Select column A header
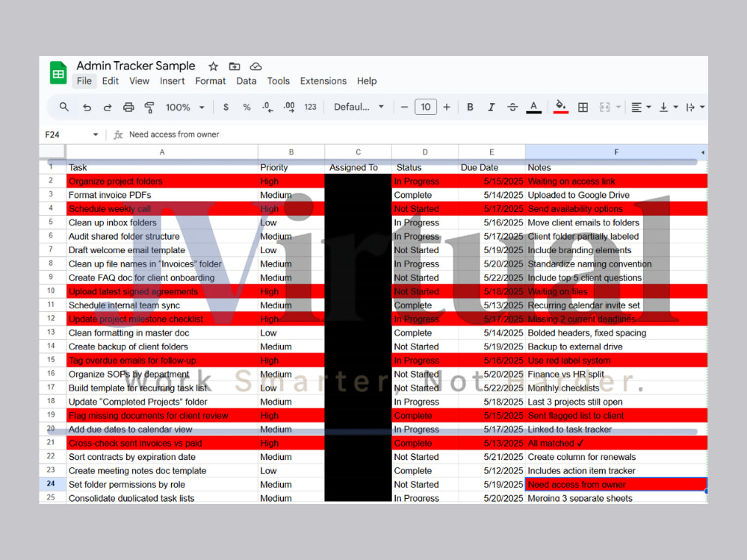The width and height of the screenshot is (747, 560). [162, 152]
